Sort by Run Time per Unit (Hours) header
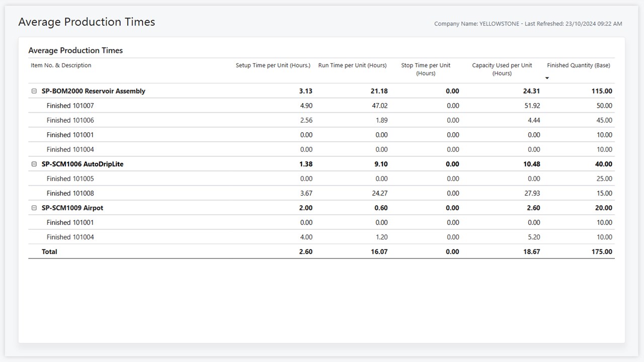This screenshot has height=362, width=644. pos(353,65)
